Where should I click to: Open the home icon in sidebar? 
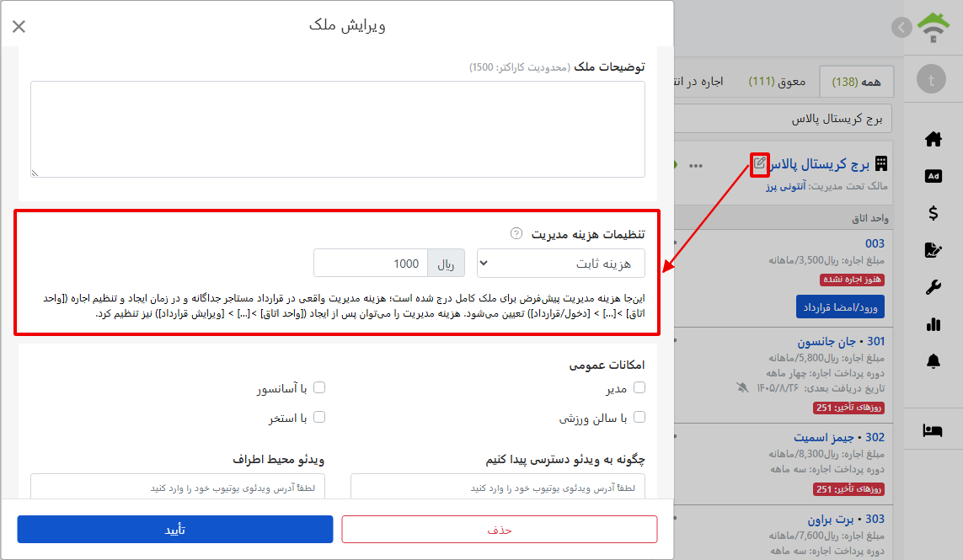point(933,140)
